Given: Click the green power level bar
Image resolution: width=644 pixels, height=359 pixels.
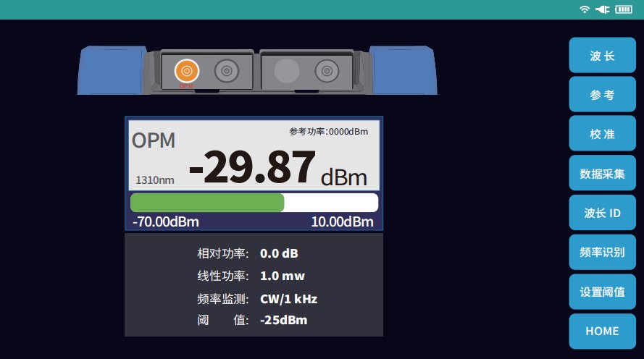Looking at the screenshot, I should point(207,203).
